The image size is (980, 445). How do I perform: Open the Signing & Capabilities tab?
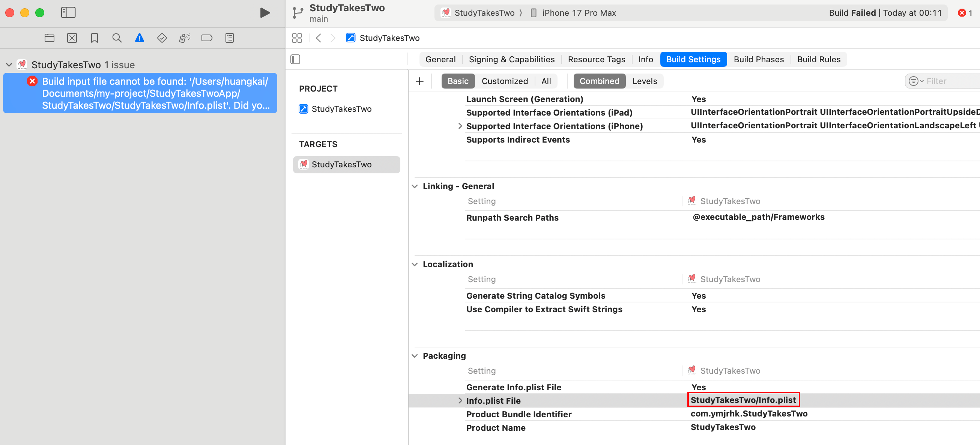(x=511, y=59)
